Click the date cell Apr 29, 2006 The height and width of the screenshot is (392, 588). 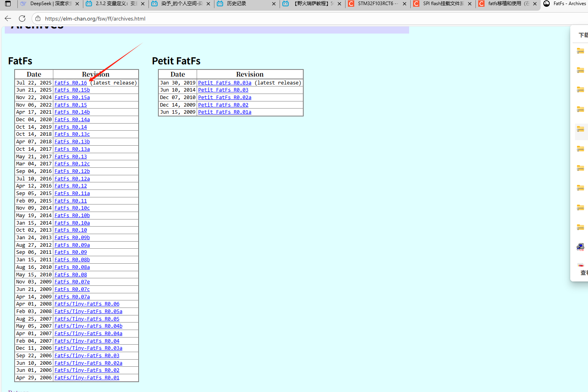coord(34,378)
